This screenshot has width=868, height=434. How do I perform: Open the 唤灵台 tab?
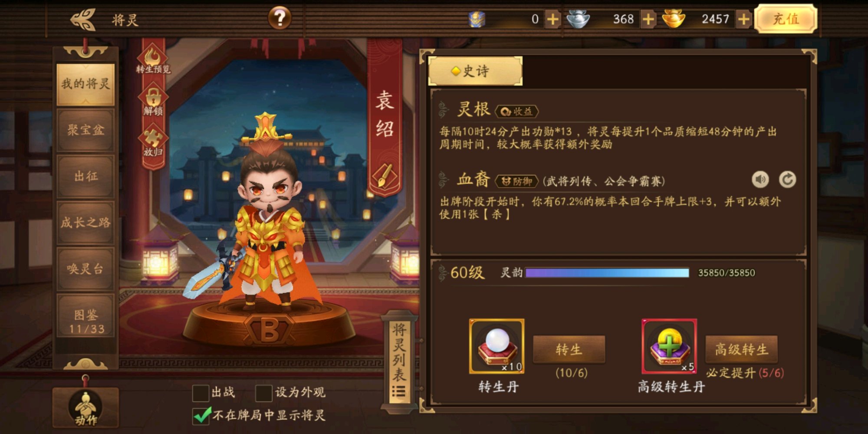[x=85, y=269]
